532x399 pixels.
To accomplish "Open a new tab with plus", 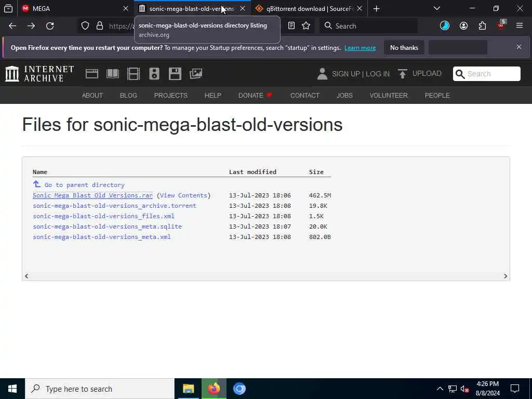I will pyautogui.click(x=376, y=8).
